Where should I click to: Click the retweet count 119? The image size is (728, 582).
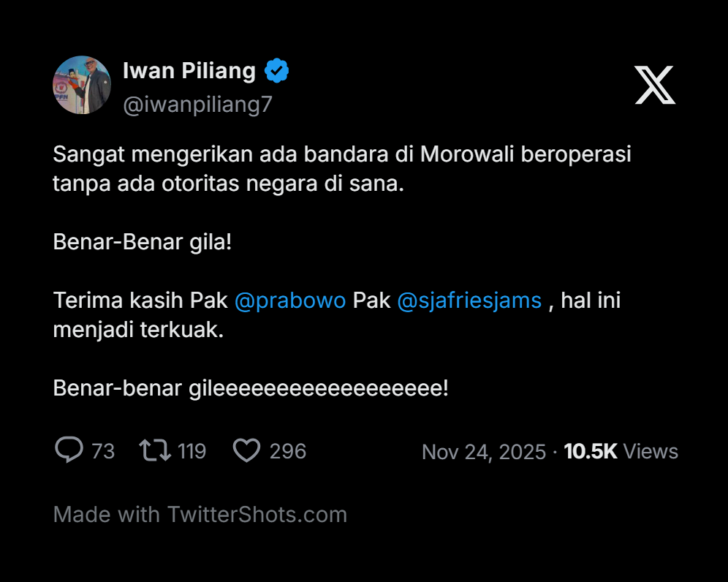[x=192, y=451]
